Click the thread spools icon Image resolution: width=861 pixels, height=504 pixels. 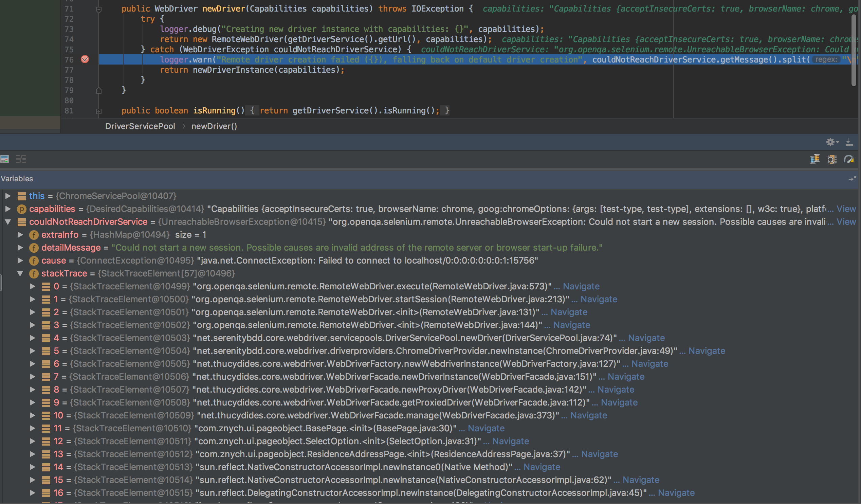[x=815, y=159]
